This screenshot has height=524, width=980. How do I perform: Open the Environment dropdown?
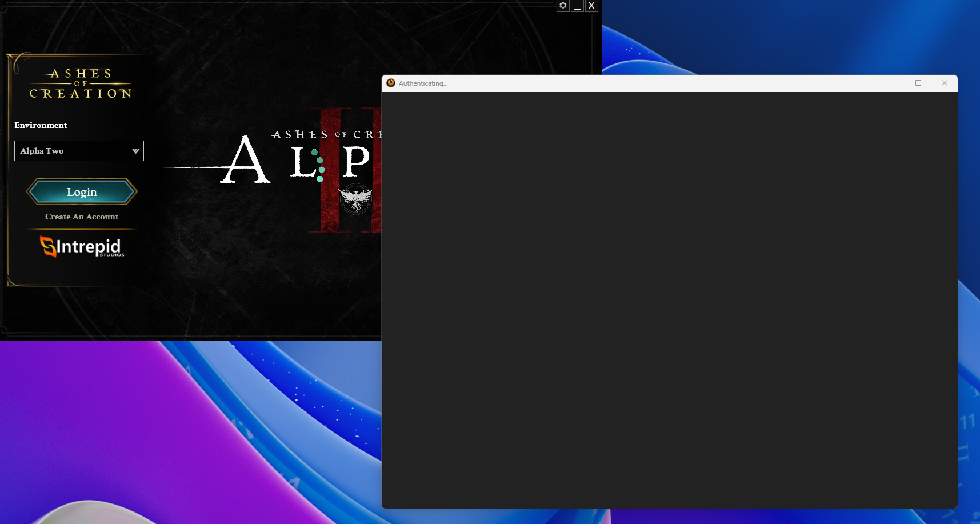click(79, 151)
